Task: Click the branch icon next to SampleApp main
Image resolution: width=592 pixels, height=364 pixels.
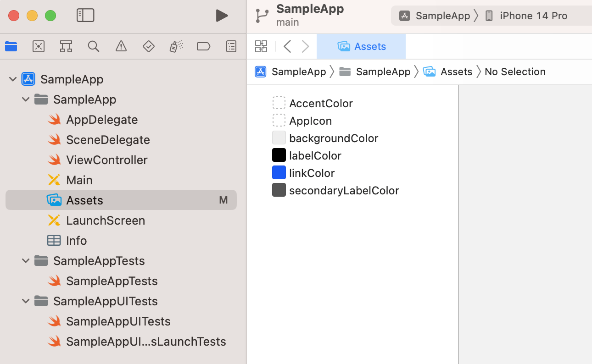Action: (262, 16)
